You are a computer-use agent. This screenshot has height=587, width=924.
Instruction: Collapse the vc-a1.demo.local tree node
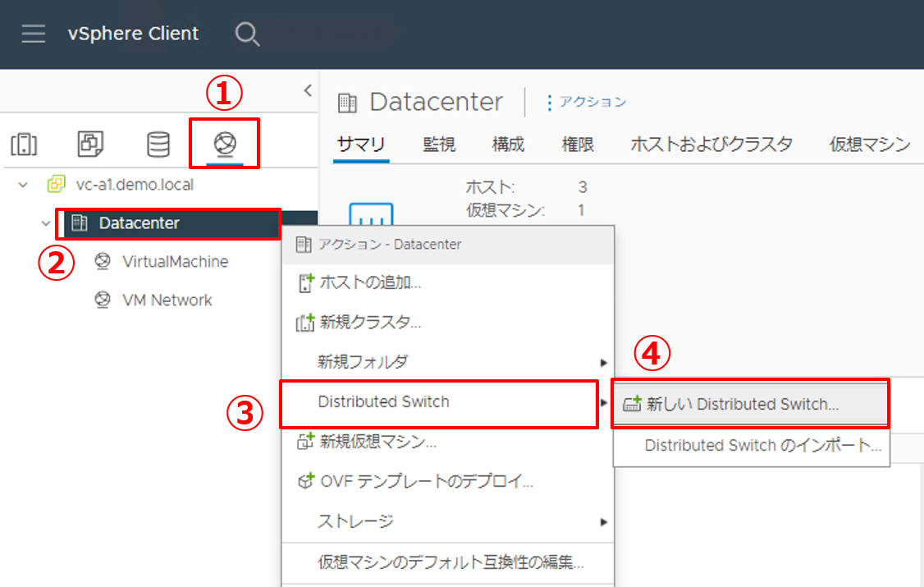tap(23, 185)
